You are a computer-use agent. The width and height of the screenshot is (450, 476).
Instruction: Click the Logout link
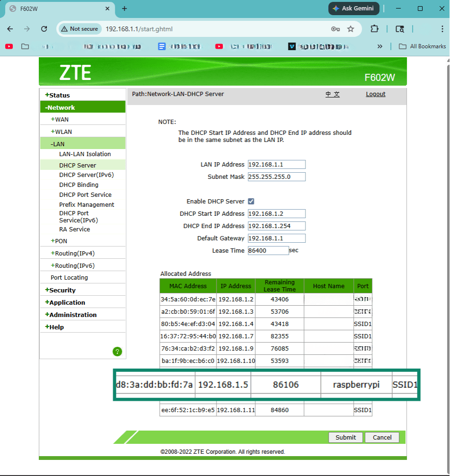(x=376, y=94)
